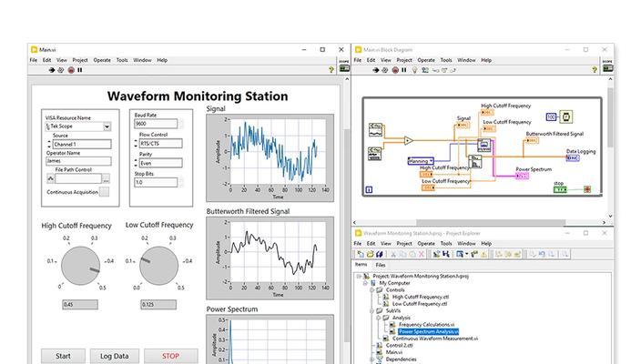Collapse the Project root node expander
Screen dimensions: 641x364
click(360, 276)
